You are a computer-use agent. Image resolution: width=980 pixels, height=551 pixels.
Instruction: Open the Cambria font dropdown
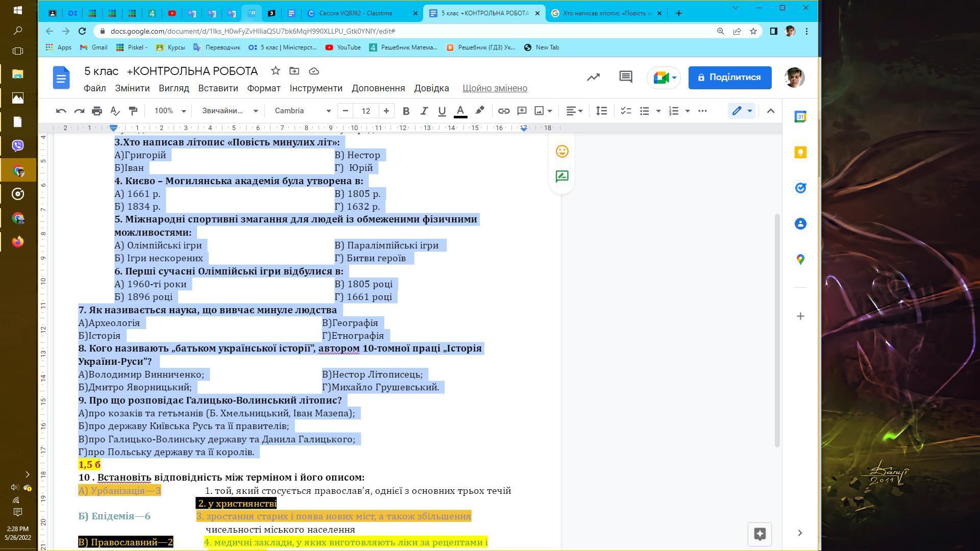pyautogui.click(x=303, y=111)
